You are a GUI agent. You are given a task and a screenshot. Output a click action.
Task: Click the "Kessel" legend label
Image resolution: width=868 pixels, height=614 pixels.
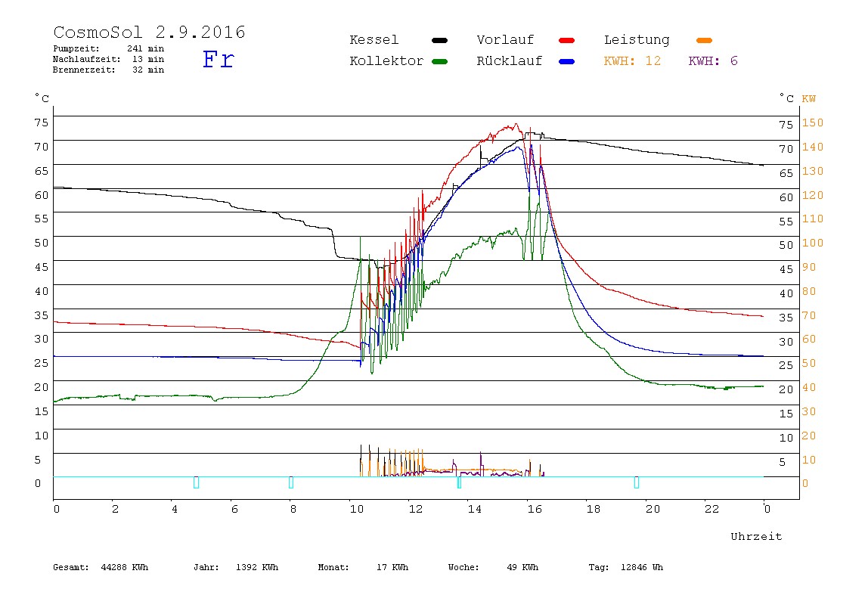click(374, 40)
